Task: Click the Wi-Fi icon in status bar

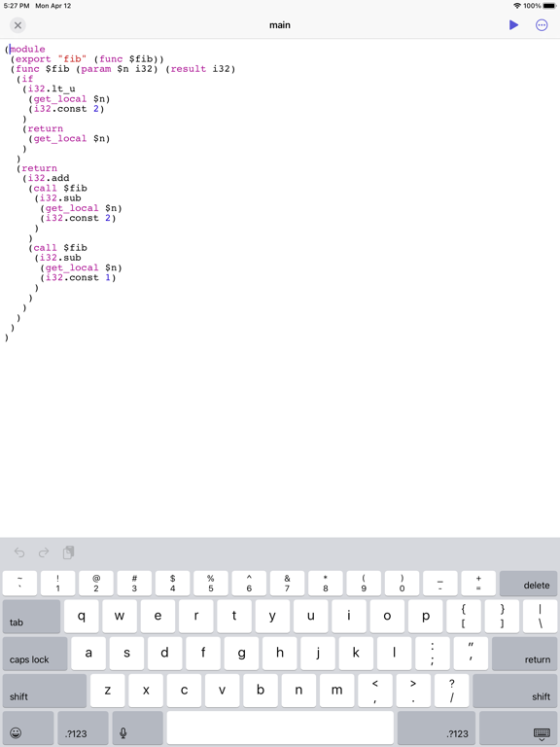Action: [517, 6]
